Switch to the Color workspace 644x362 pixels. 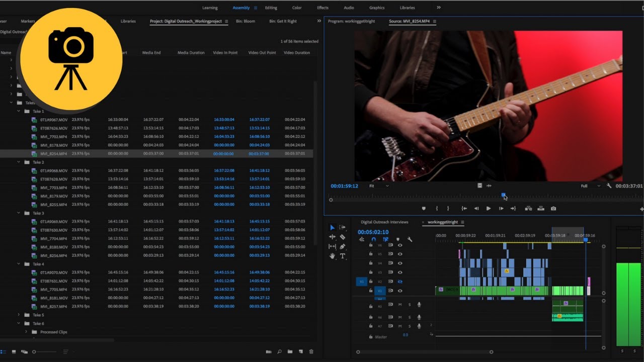tap(297, 8)
